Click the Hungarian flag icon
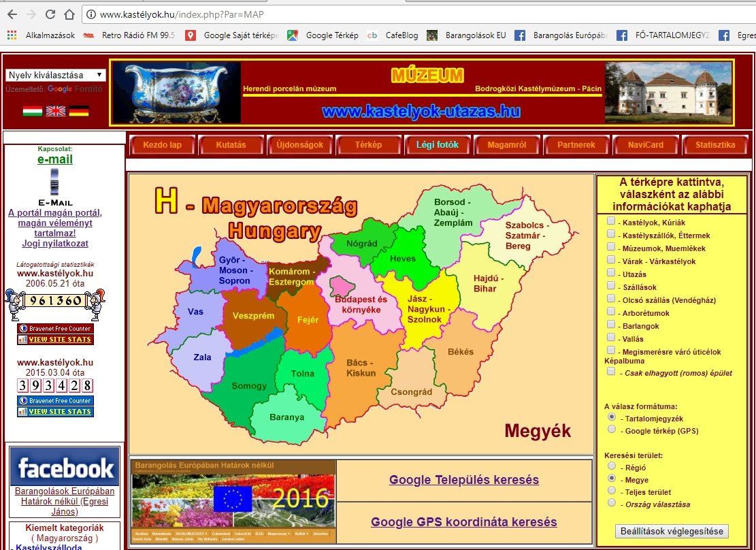 (x=32, y=110)
